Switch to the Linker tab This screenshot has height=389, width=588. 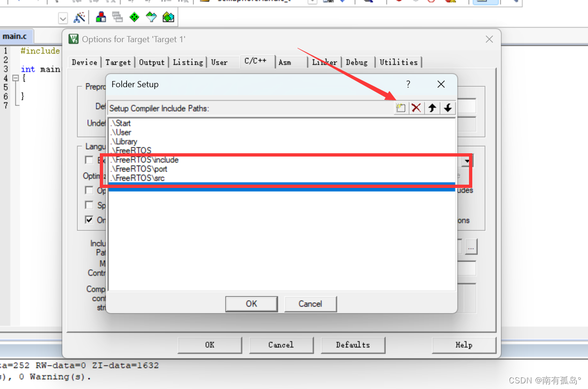[324, 62]
